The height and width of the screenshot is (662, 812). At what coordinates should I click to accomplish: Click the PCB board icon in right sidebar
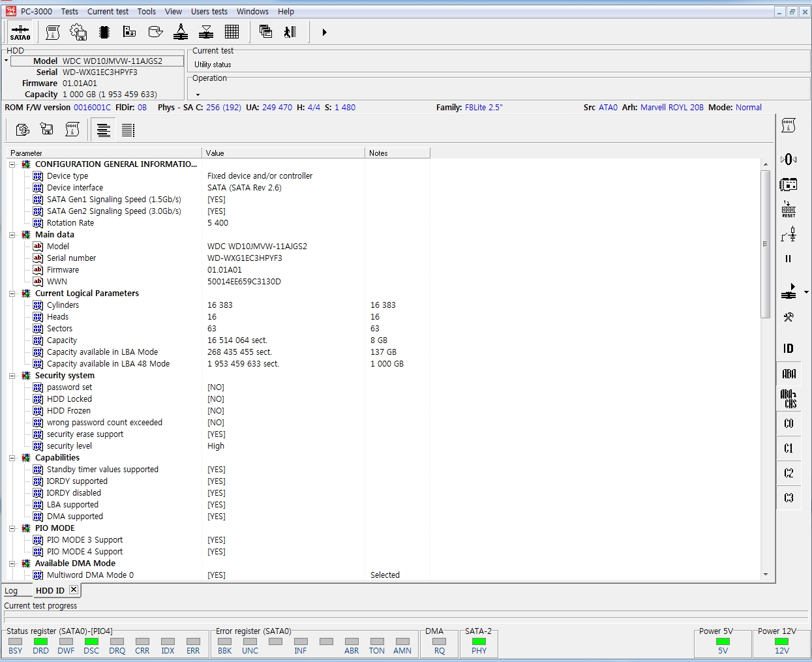click(789, 185)
